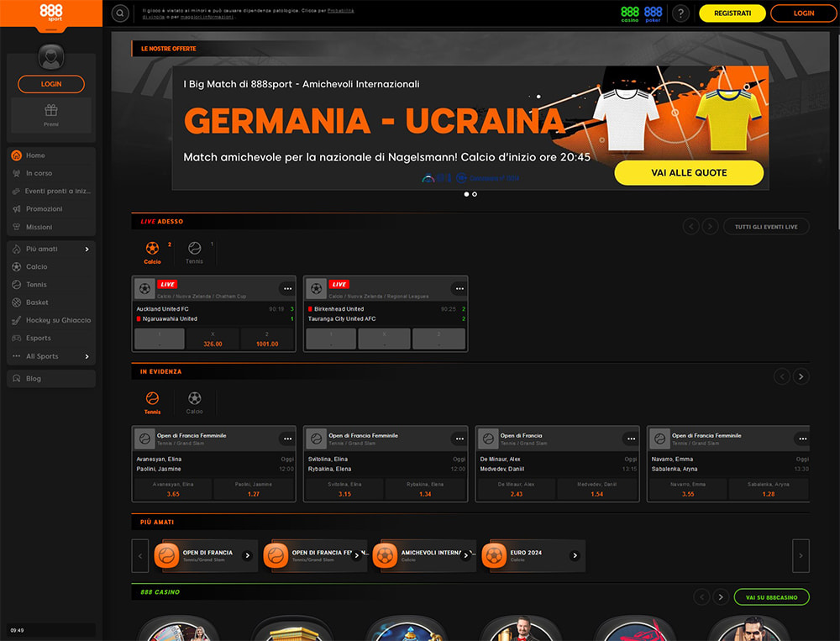
Task: Click Euro 2024 orange soccer icon
Action: tap(494, 555)
